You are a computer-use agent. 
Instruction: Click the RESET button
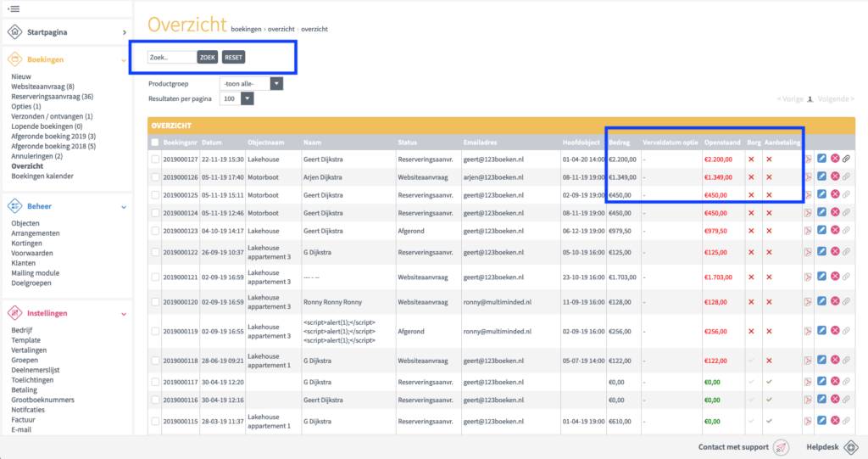pyautogui.click(x=233, y=57)
